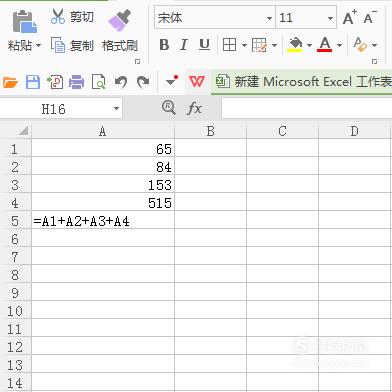Open print preview icon
The height and width of the screenshot is (392, 392).
pyautogui.click(x=99, y=82)
